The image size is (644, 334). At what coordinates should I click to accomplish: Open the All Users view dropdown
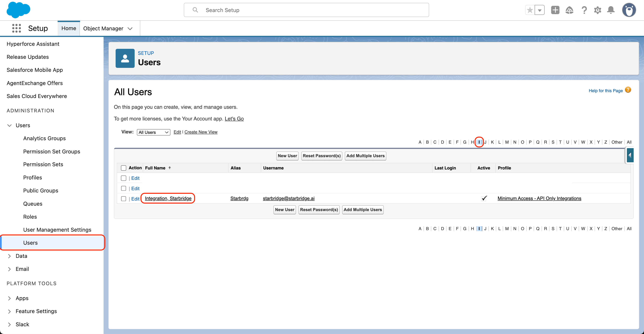coord(153,132)
